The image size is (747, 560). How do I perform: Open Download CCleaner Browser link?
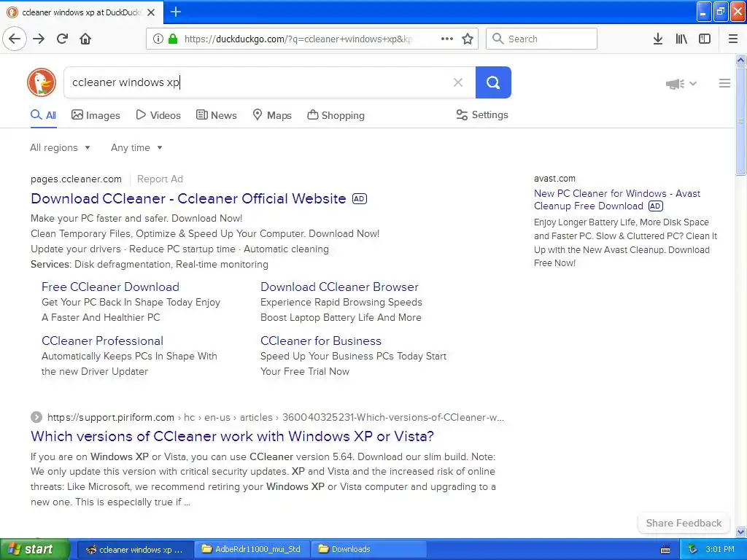(x=339, y=287)
